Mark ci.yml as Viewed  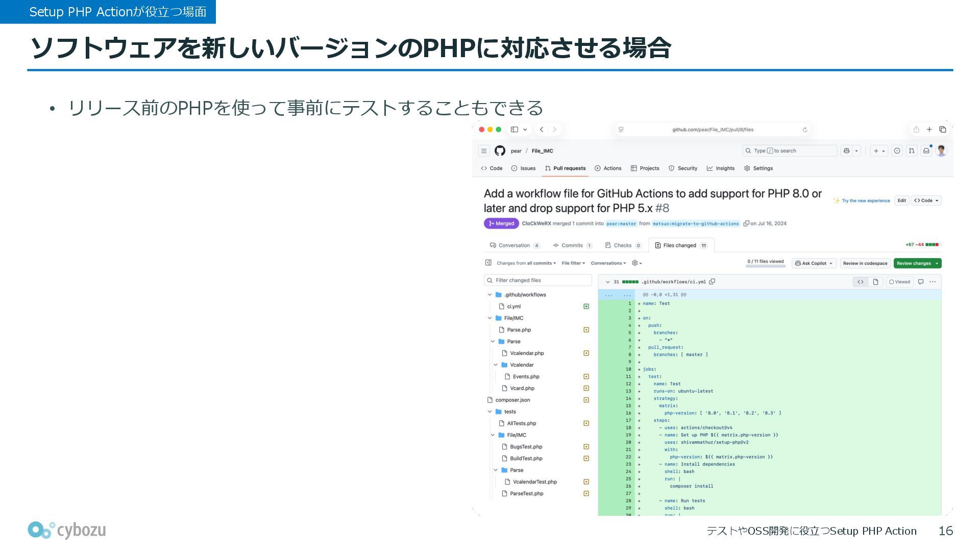[899, 282]
